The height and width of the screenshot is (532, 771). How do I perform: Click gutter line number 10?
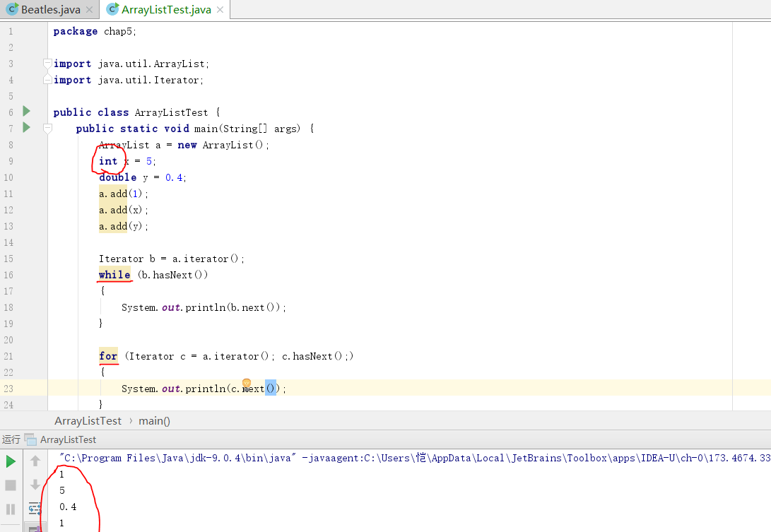pos(8,177)
